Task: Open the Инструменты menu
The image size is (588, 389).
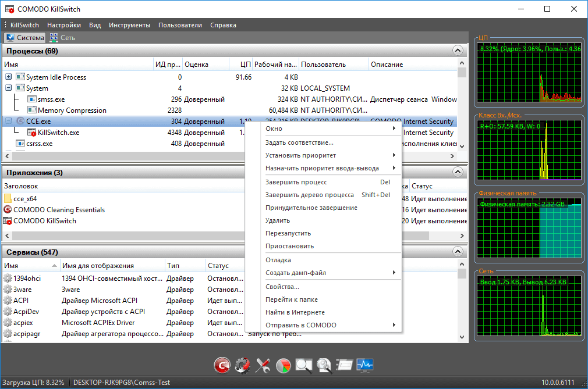Action: pos(129,25)
